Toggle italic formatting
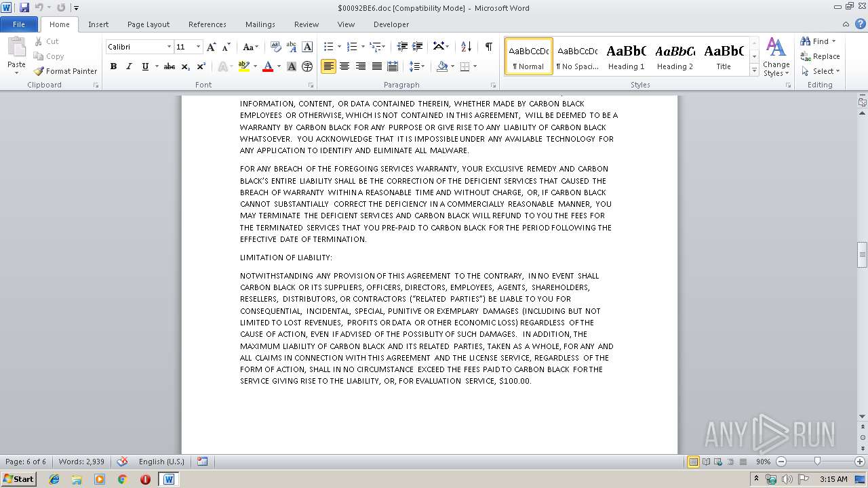 129,66
